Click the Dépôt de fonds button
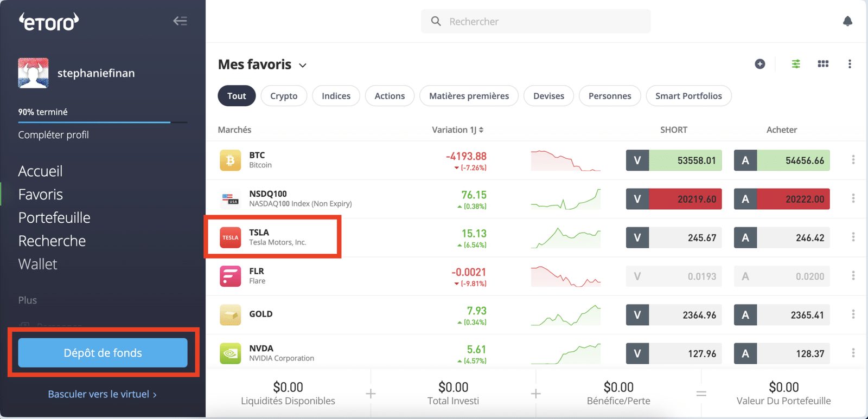Viewport: 868px width, 419px height. 103,353
